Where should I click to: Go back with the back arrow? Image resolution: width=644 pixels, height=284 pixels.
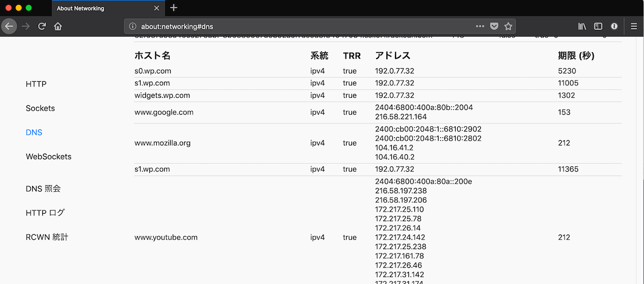(x=9, y=26)
